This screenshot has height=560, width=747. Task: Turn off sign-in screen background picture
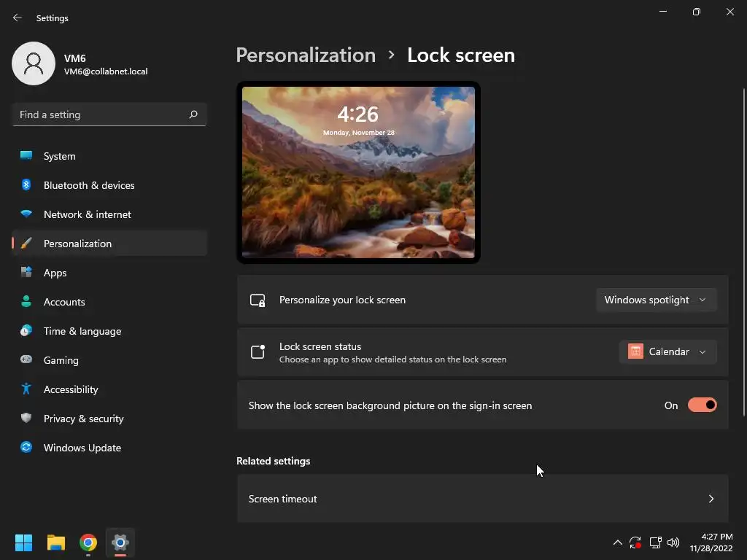[703, 405]
